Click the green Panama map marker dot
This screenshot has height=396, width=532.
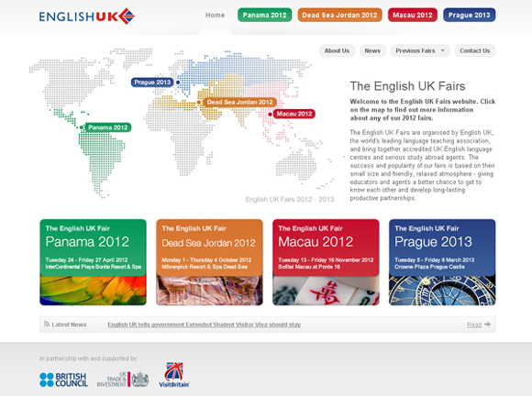(x=82, y=127)
